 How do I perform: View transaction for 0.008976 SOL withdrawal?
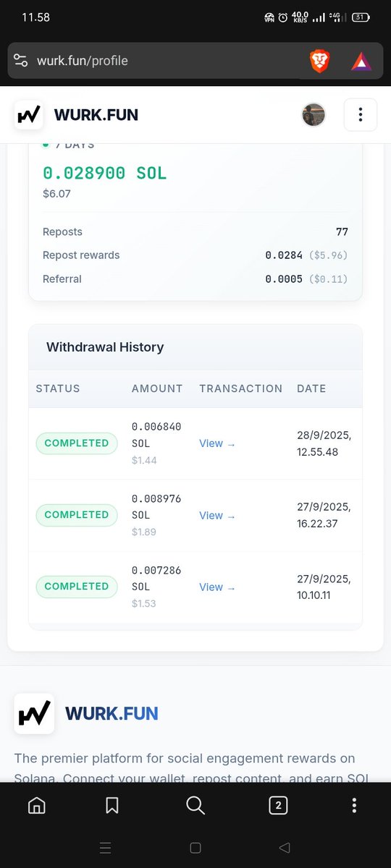217,516
